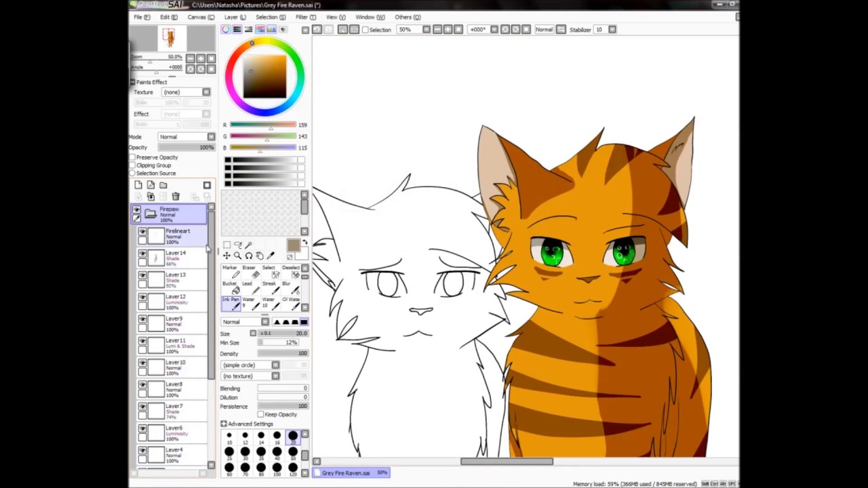Open the Edit menu

pos(169,17)
